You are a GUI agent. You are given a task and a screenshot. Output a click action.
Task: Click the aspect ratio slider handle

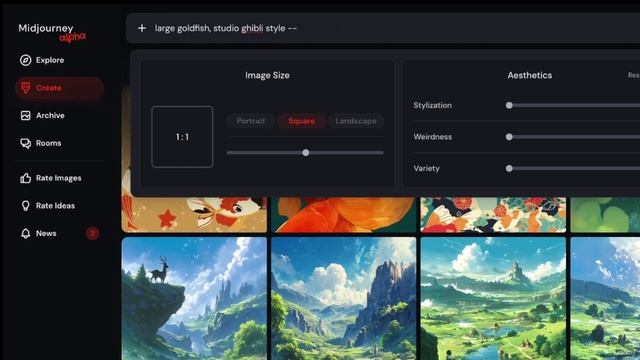(x=306, y=153)
